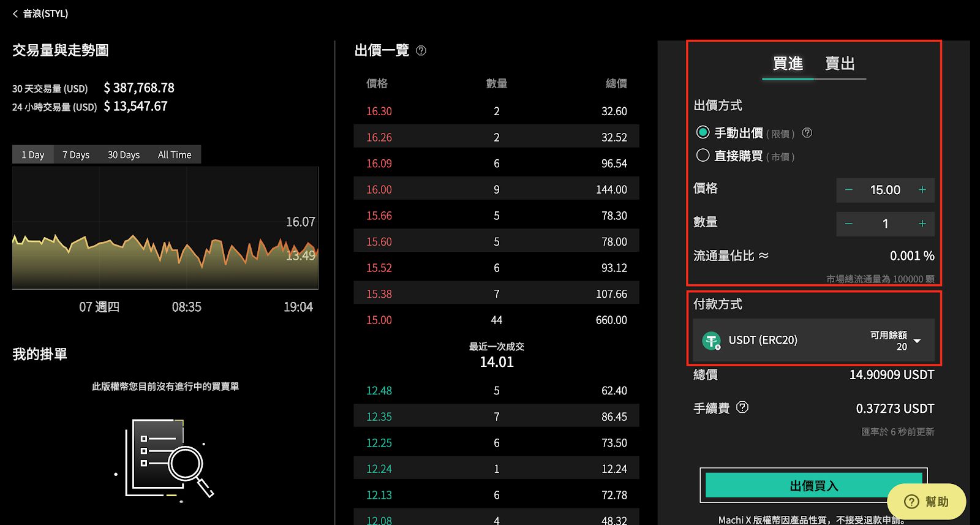Click help icon beside 手動出價 限價

(x=807, y=133)
